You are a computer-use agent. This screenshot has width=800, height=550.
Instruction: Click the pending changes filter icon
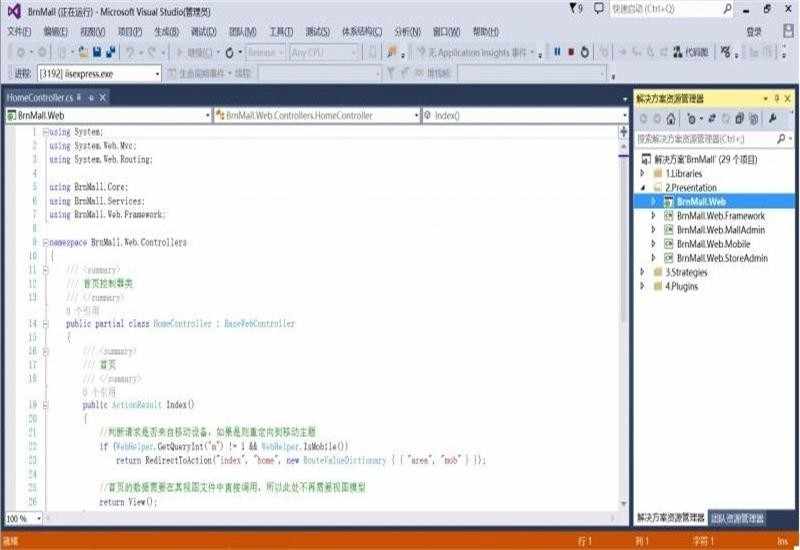691,119
